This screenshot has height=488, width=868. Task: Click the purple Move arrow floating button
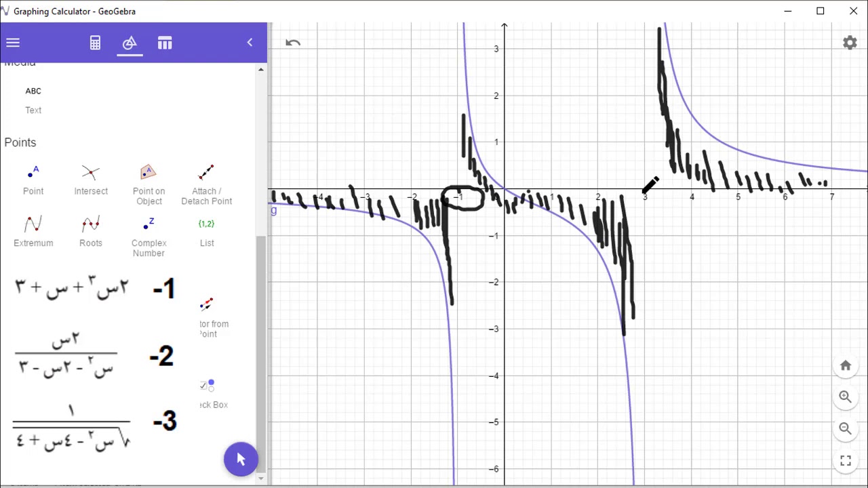click(x=241, y=460)
